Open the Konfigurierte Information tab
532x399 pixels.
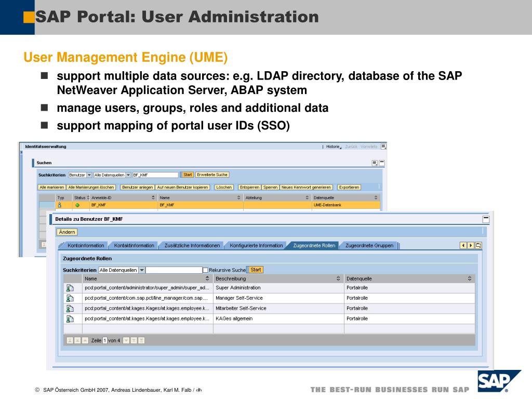pyautogui.click(x=256, y=246)
